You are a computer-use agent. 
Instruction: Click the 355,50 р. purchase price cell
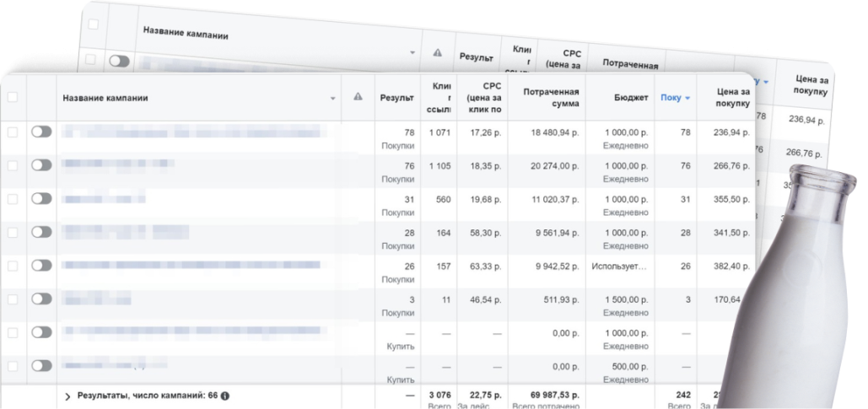click(x=731, y=200)
